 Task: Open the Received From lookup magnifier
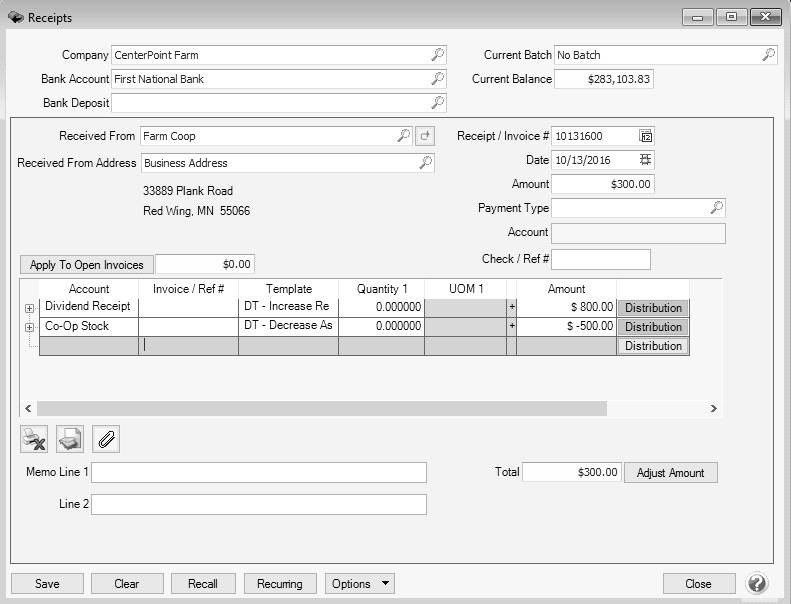(x=403, y=136)
